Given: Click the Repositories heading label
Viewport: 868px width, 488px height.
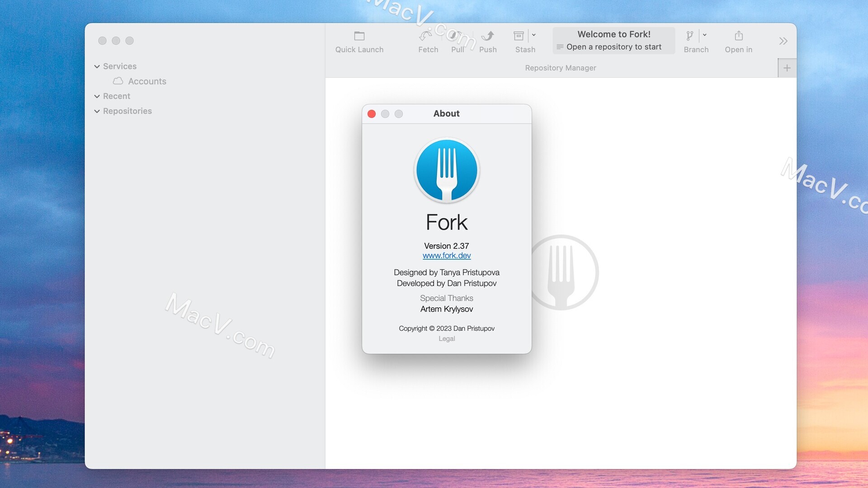Looking at the screenshot, I should tap(127, 111).
